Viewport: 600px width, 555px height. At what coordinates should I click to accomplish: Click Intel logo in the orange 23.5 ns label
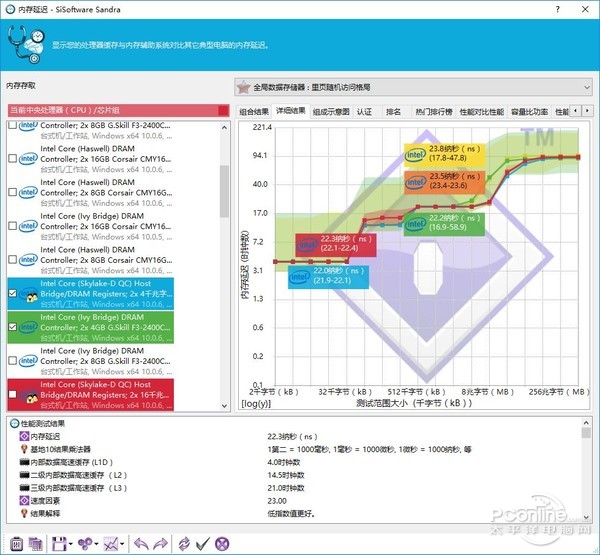coord(416,182)
